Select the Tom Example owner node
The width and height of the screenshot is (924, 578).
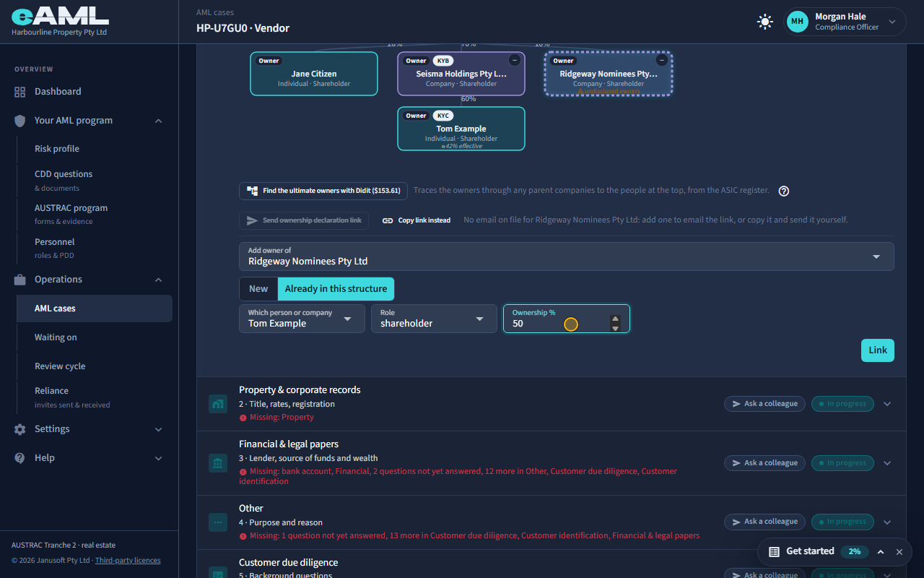tap(461, 129)
